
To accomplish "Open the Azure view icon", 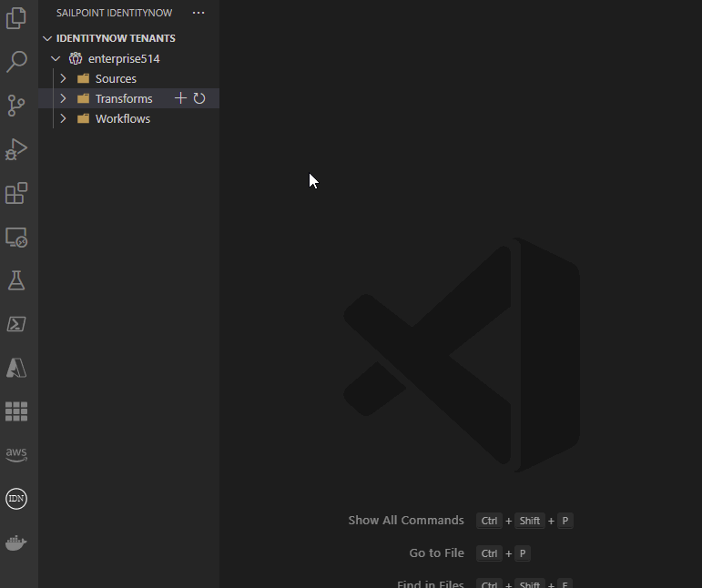I will tap(16, 368).
